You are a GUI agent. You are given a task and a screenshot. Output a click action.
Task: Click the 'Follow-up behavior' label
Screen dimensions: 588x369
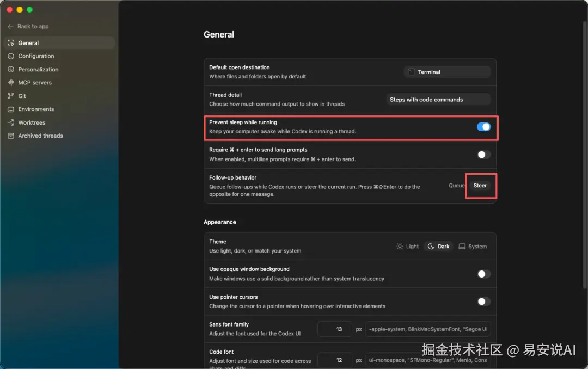(x=233, y=178)
